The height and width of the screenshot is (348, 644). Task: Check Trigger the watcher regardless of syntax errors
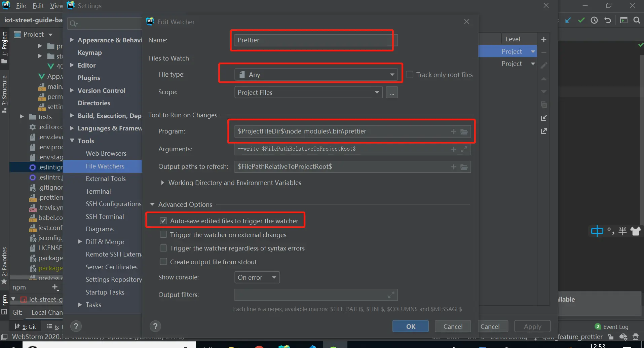[x=163, y=248]
